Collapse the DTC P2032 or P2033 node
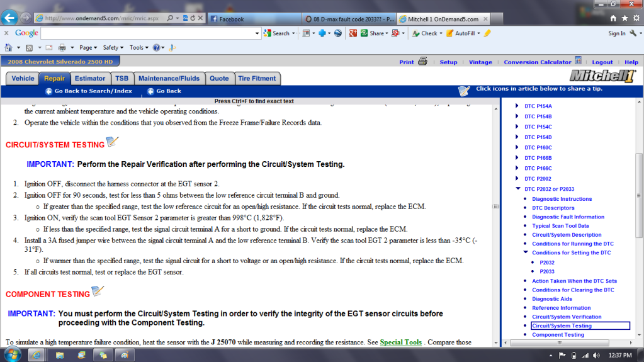This screenshot has height=362, width=644. 517,189
